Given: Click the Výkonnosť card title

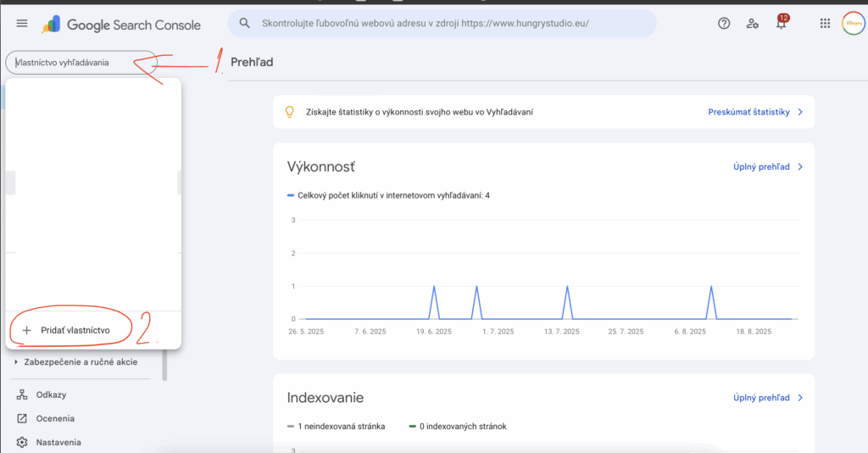Looking at the screenshot, I should pyautogui.click(x=321, y=166).
